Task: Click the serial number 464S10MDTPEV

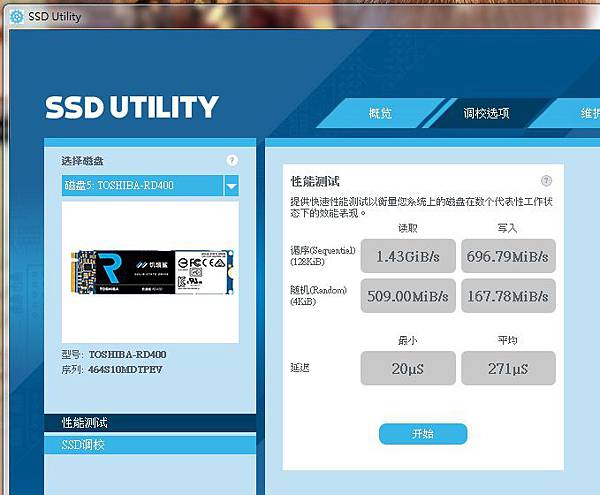Action: click(x=125, y=370)
